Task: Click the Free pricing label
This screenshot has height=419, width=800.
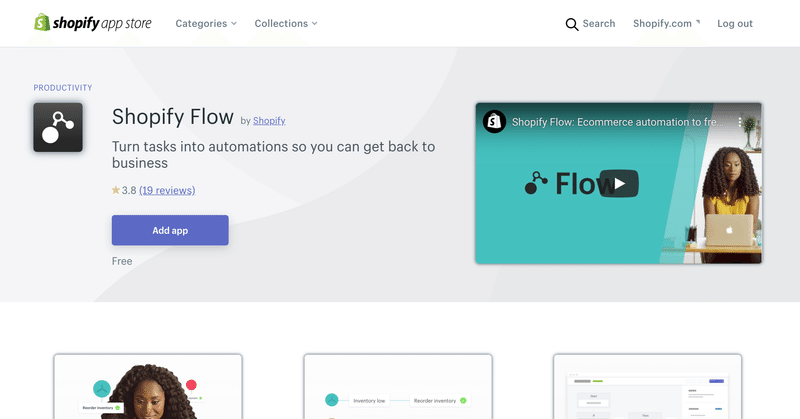Action: tap(122, 261)
